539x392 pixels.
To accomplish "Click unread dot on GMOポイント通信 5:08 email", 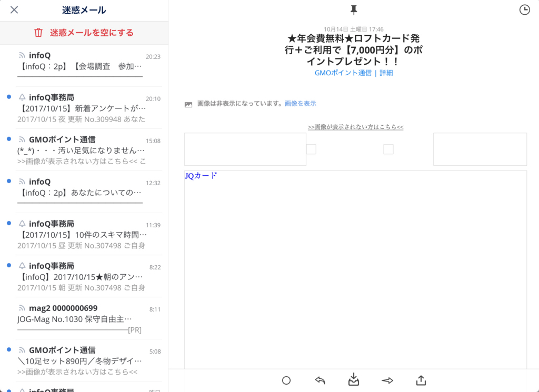I will tap(9, 349).
